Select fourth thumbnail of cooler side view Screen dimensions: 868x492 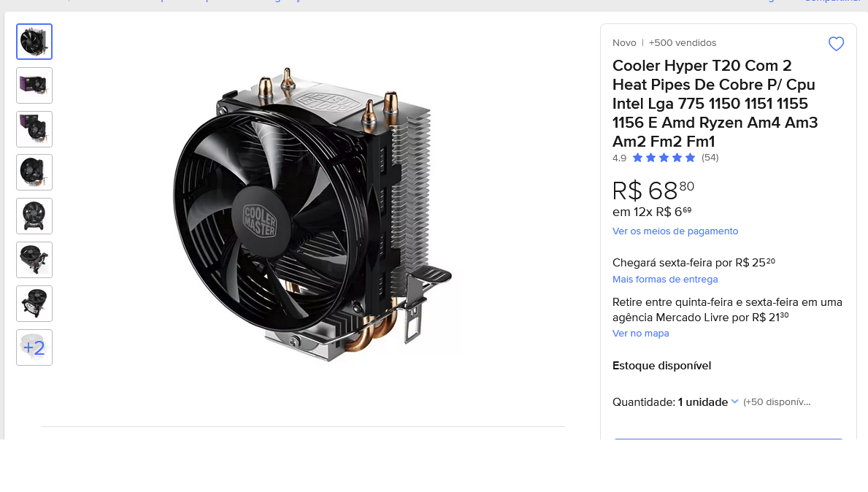(34, 172)
